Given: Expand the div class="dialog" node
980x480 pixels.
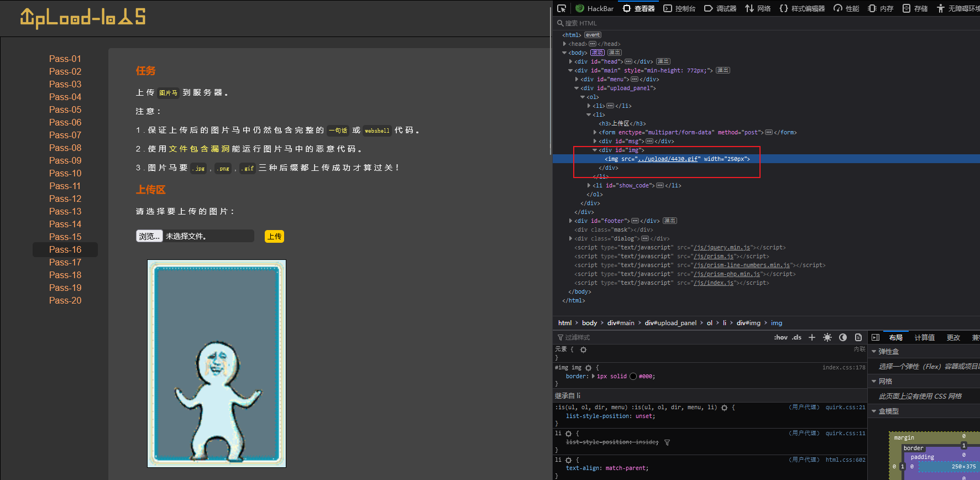Looking at the screenshot, I should (570, 238).
